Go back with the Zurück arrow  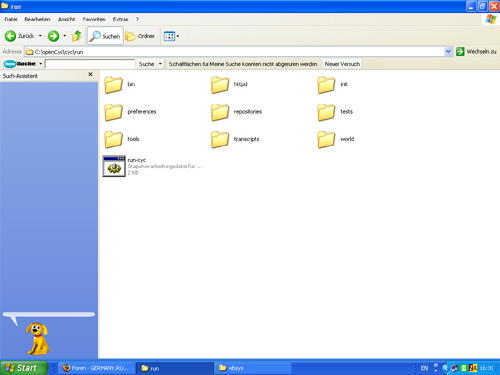(19, 36)
